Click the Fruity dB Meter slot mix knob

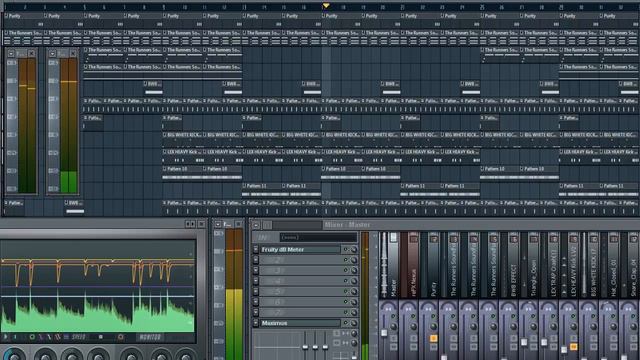click(354, 249)
